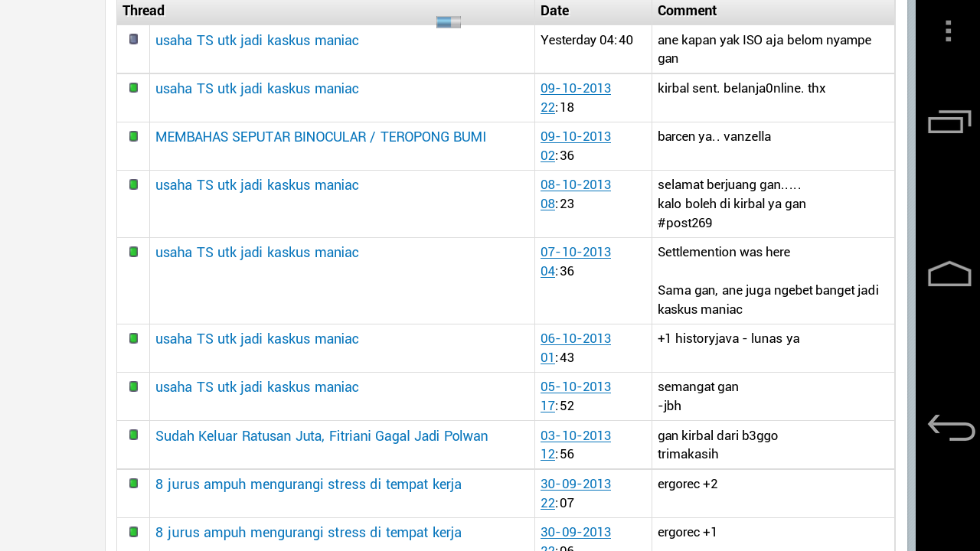Select comment 'kirbal sent. belanja0nline. thx'
The image size is (980, 551).
coord(742,89)
